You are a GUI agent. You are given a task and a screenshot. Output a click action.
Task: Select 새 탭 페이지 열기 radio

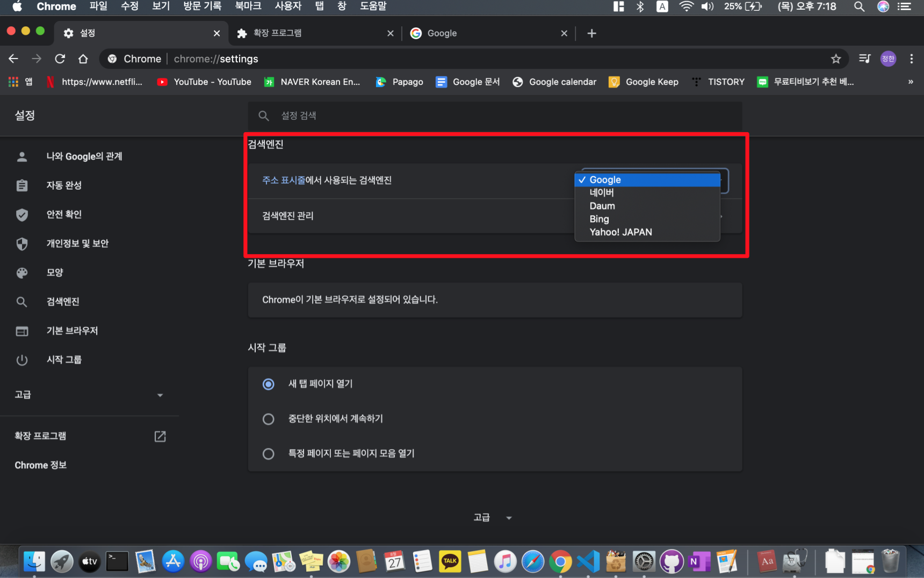pyautogui.click(x=268, y=384)
